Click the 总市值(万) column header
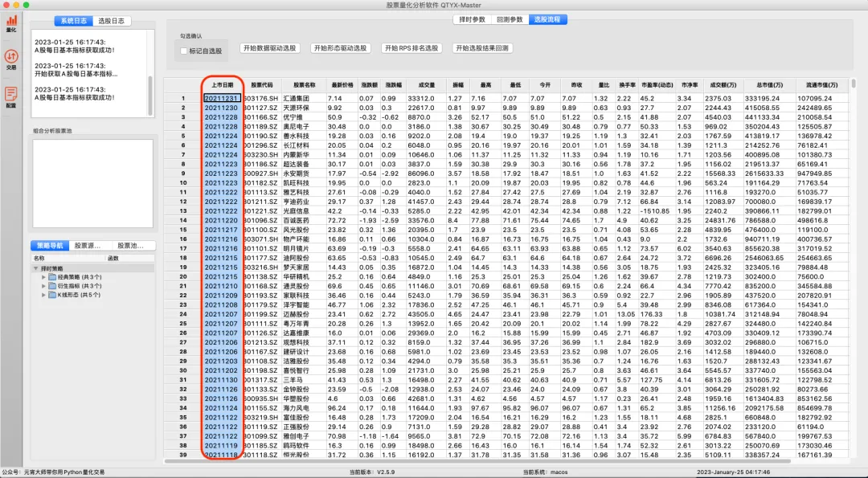The width and height of the screenshot is (868, 478). pyautogui.click(x=770, y=85)
